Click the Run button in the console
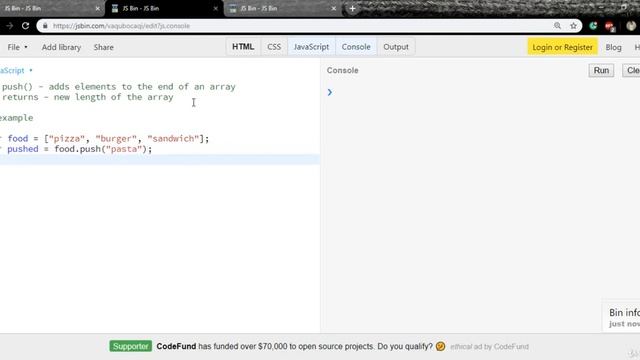The width and height of the screenshot is (640, 360). [x=601, y=70]
